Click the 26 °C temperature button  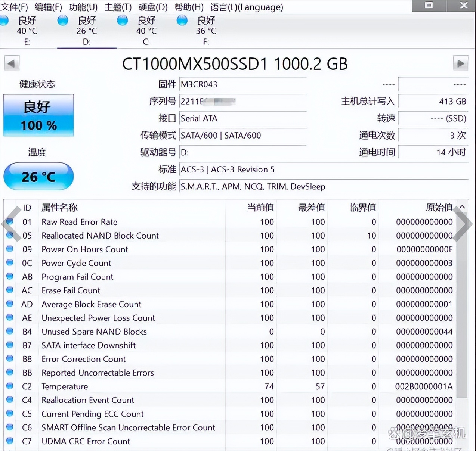pos(38,176)
